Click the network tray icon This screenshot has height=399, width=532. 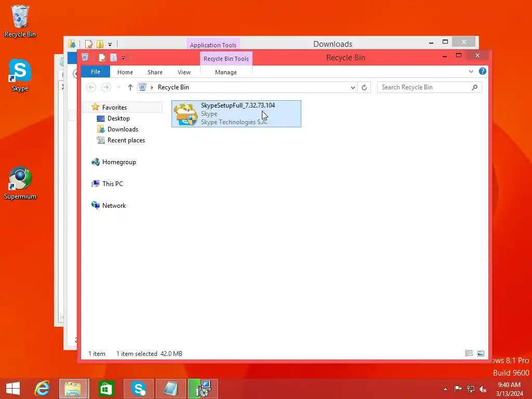point(470,389)
